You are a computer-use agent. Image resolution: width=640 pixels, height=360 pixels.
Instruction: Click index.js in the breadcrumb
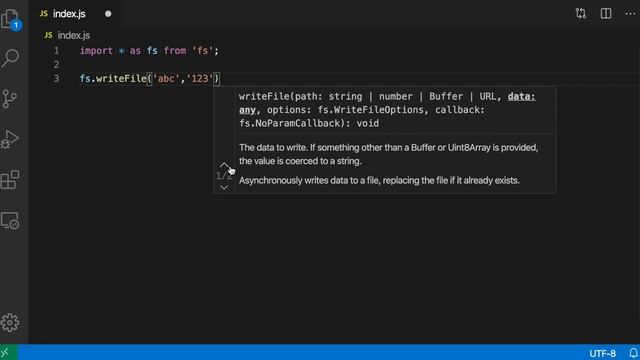click(x=73, y=36)
